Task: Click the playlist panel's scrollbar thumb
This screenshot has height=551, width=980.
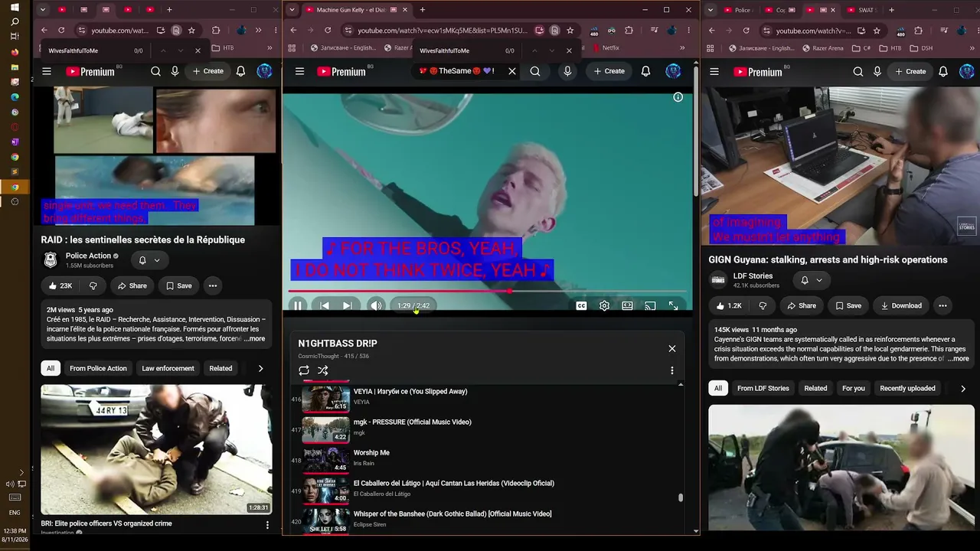Action: [681, 497]
